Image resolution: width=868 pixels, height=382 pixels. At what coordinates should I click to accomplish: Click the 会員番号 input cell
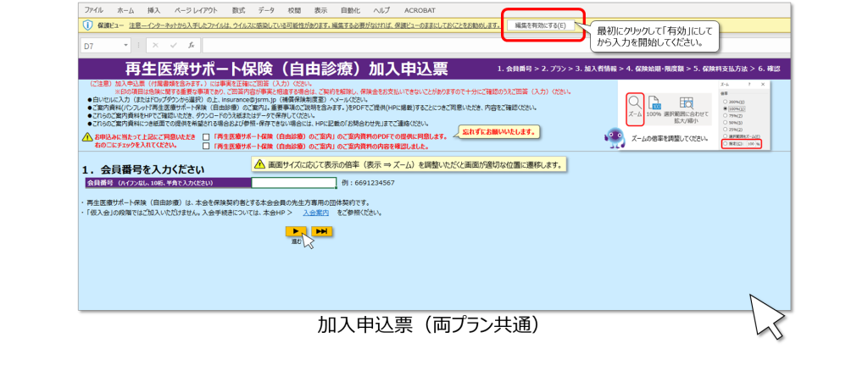click(294, 183)
